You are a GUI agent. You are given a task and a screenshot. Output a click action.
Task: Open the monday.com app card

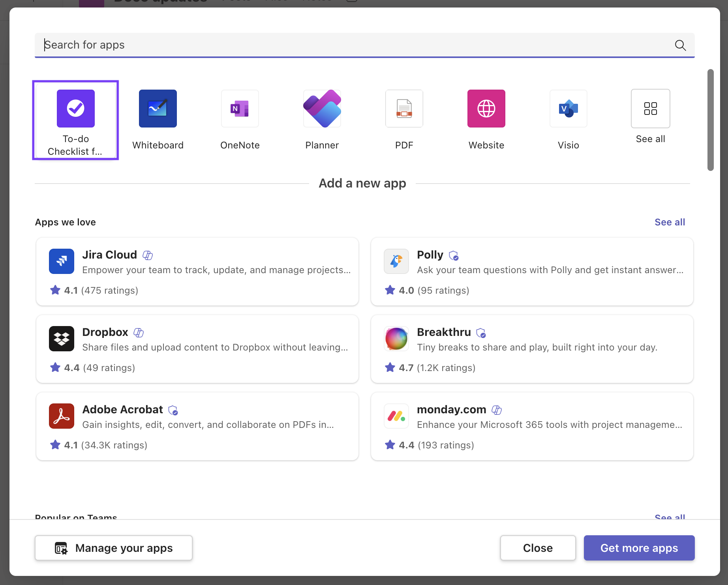(x=532, y=426)
